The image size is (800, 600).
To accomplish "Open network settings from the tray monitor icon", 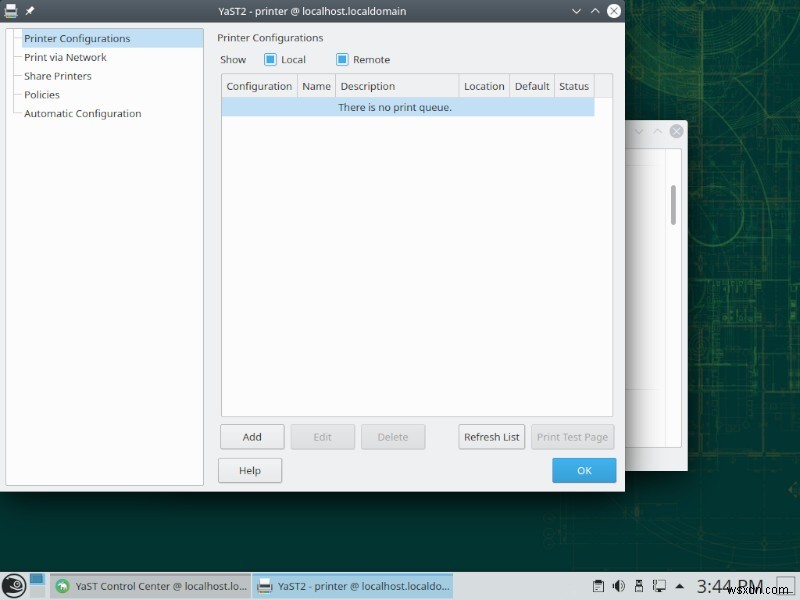I will 659,586.
